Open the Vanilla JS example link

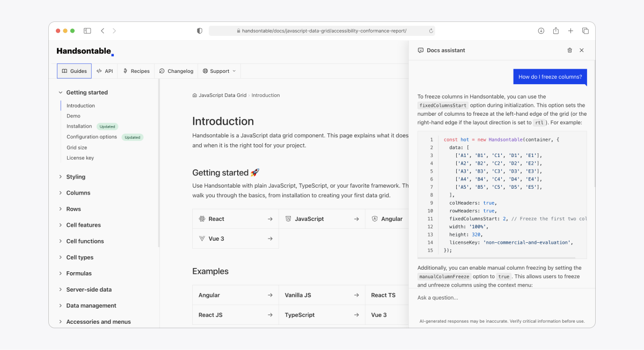[322, 295]
